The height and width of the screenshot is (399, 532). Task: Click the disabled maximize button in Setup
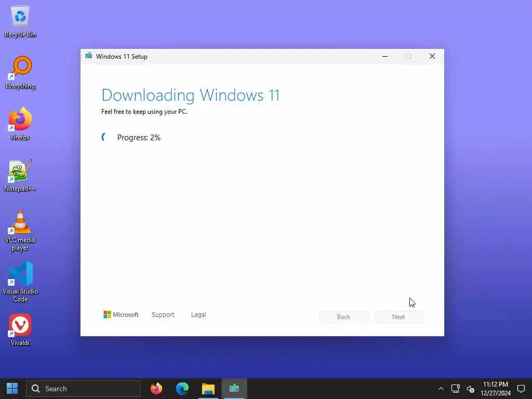coord(408,56)
